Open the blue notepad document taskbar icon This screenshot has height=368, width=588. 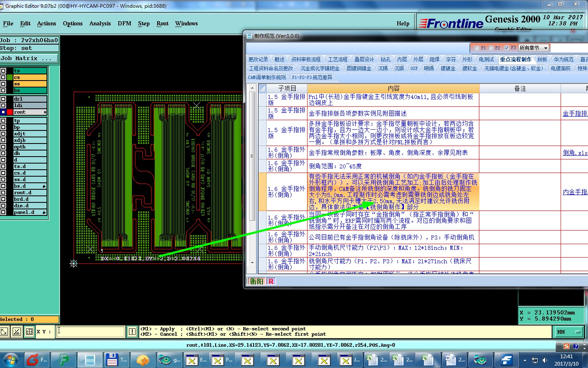(x=90, y=360)
